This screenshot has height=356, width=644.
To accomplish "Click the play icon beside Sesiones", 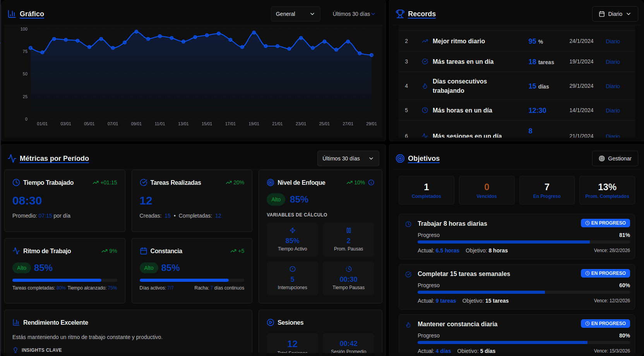I will (x=271, y=322).
